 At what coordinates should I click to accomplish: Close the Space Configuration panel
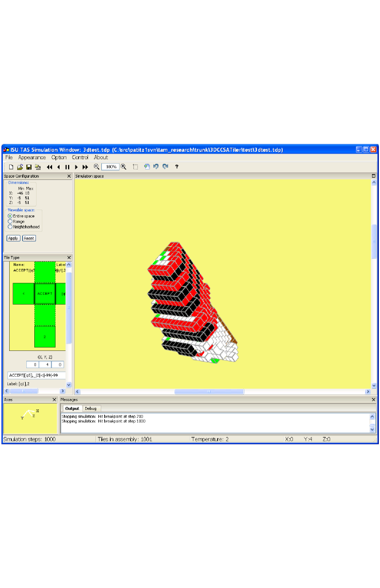pos(69,176)
